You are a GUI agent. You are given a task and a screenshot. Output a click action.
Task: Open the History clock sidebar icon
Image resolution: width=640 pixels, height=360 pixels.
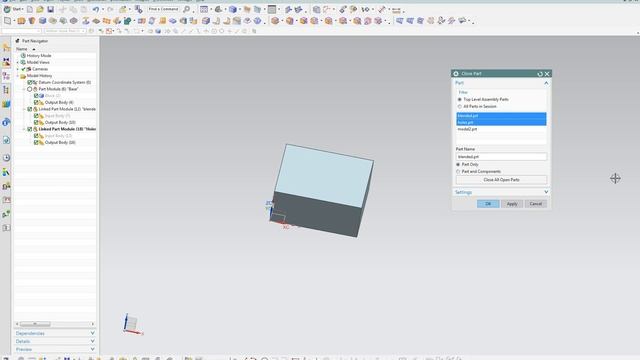(x=6, y=158)
